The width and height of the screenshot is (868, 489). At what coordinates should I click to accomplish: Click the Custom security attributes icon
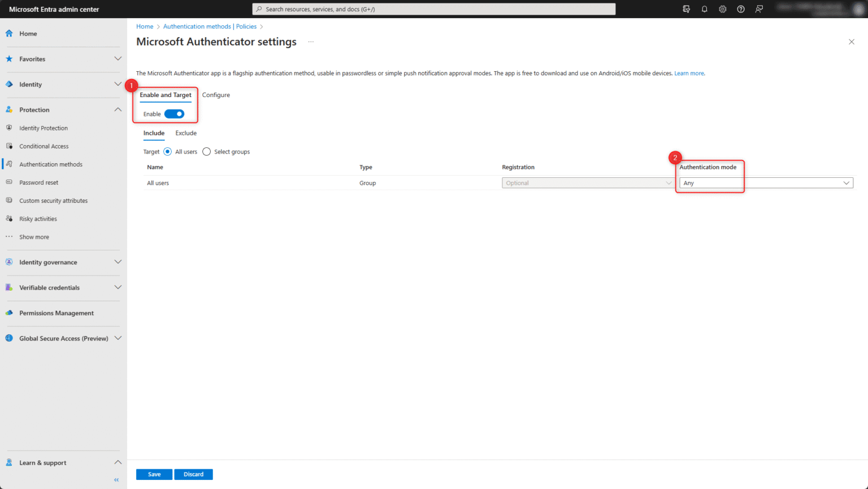pos(10,200)
